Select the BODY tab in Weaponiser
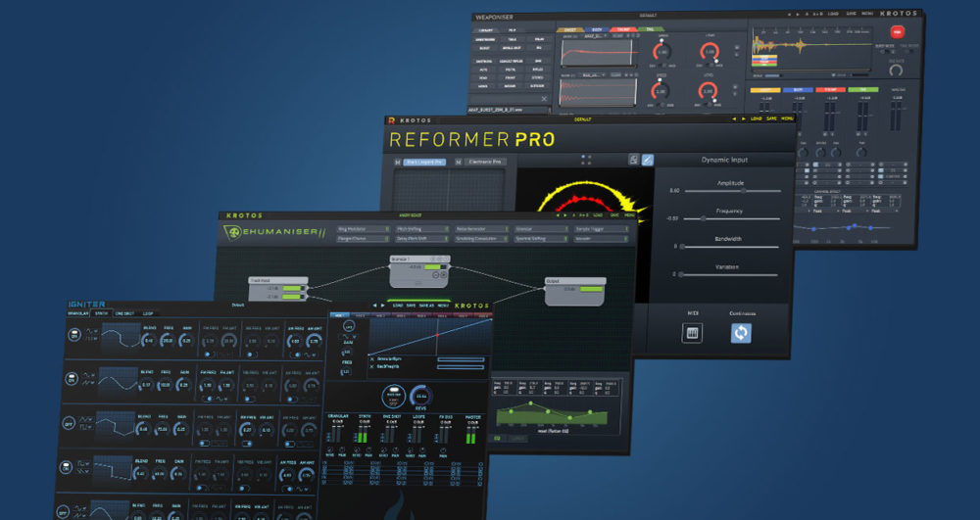This screenshot has width=980, height=520. pos(597,29)
